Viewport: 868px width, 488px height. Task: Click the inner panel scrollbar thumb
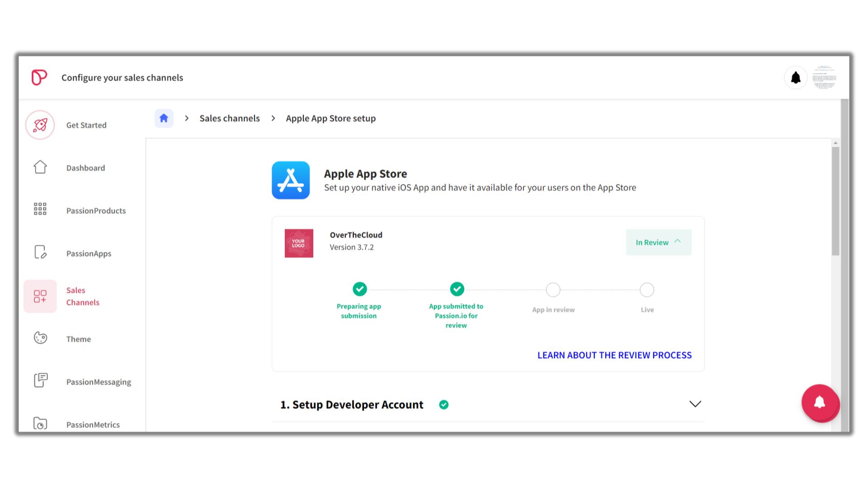pos(835,202)
